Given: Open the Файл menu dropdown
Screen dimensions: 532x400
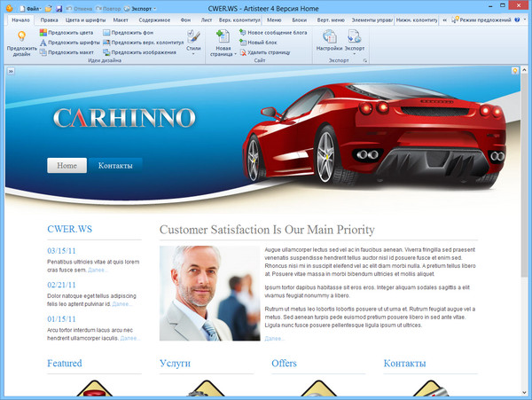Looking at the screenshot, I should tap(30, 7).
